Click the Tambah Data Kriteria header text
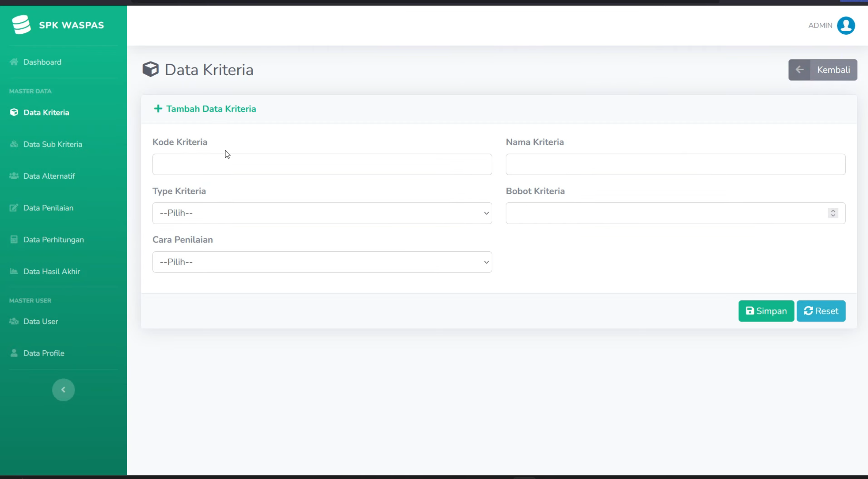Viewport: 868px width, 479px height. pyautogui.click(x=211, y=109)
